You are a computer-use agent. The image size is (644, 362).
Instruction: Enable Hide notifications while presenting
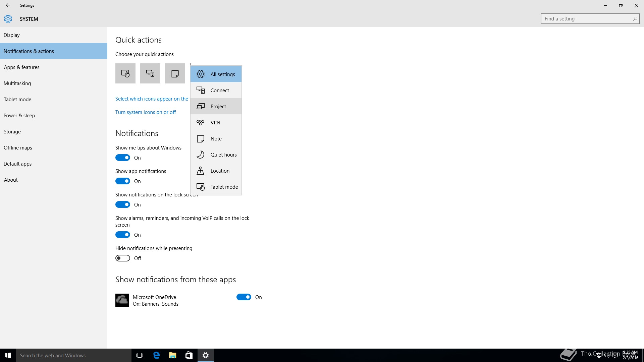pyautogui.click(x=123, y=258)
